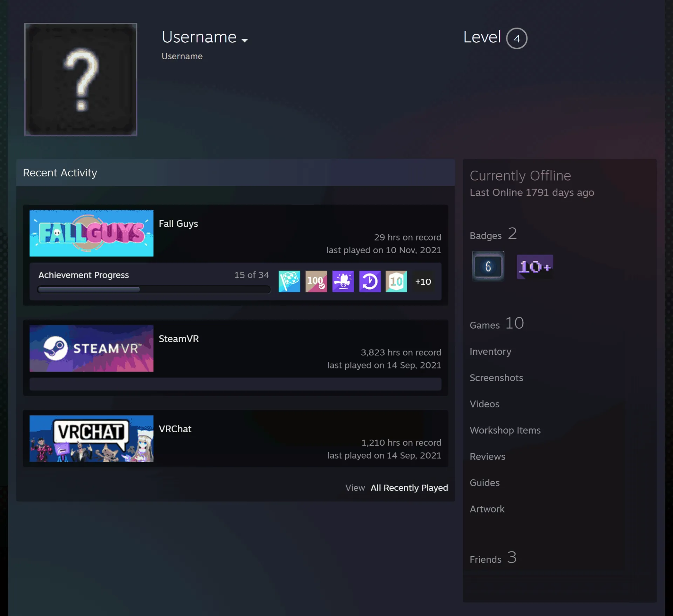The width and height of the screenshot is (673, 616).
Task: Click the Level 4 circle badge
Action: (517, 38)
